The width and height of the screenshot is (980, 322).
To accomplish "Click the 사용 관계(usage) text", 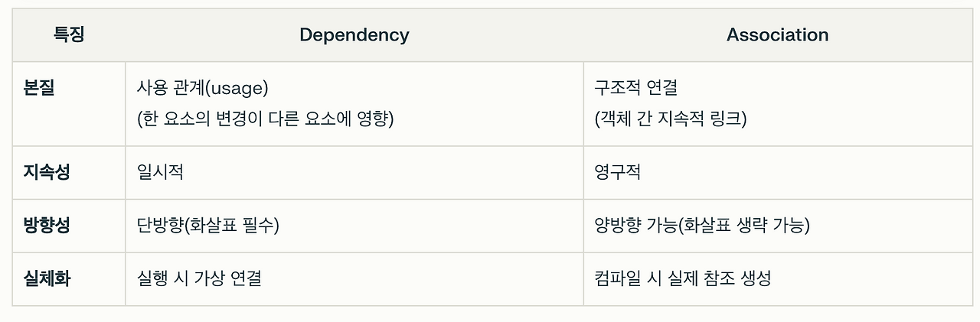I will pyautogui.click(x=202, y=88).
